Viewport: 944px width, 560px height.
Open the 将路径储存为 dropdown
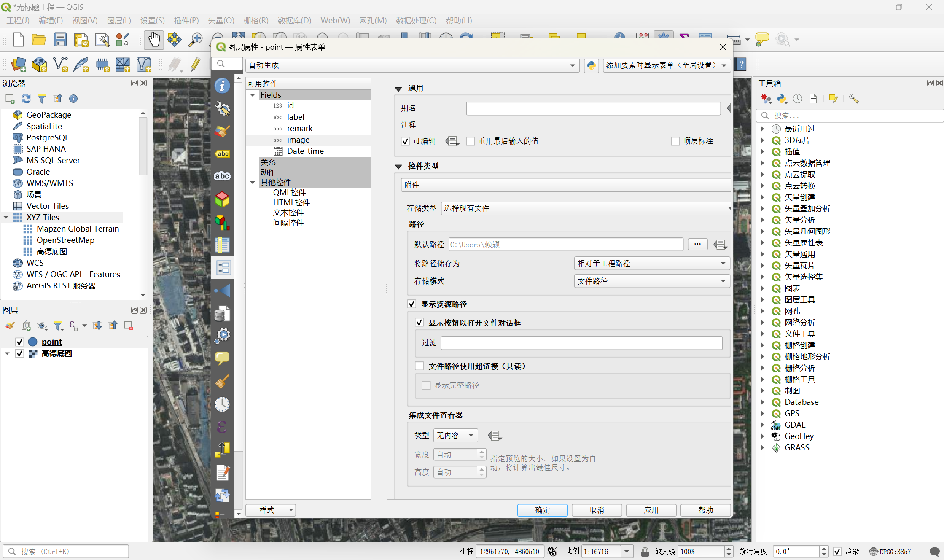[651, 264]
